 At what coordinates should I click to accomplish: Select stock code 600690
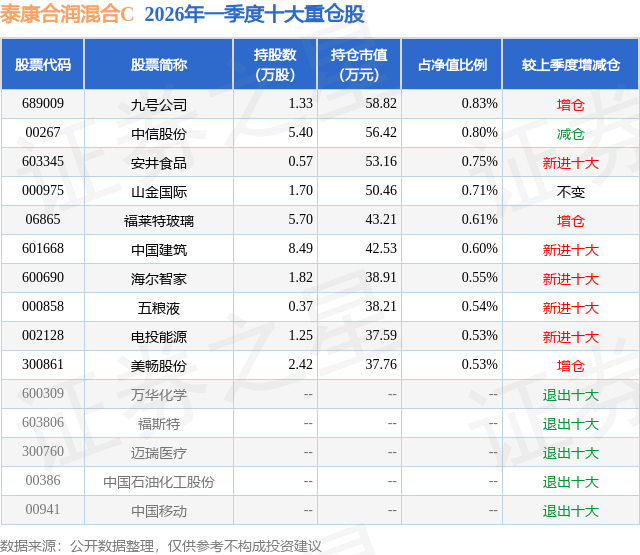point(43,278)
